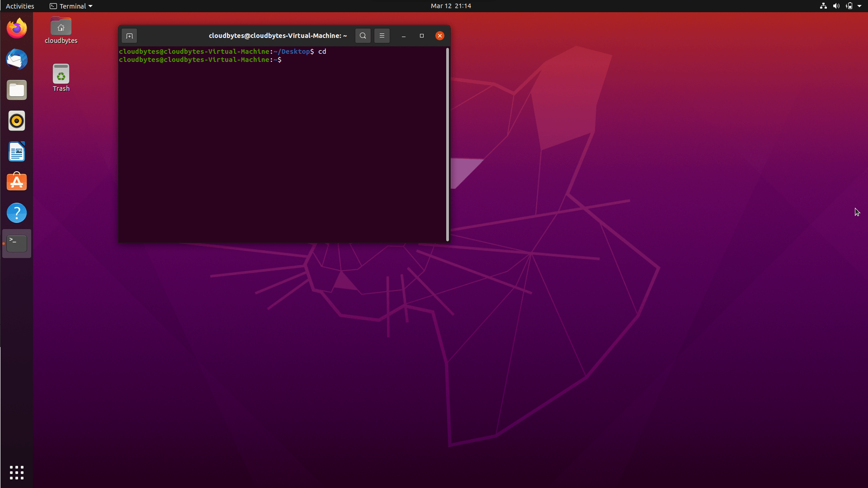Click the Mar 12 clock to open calendar
This screenshot has width=868, height=488.
click(x=450, y=6)
